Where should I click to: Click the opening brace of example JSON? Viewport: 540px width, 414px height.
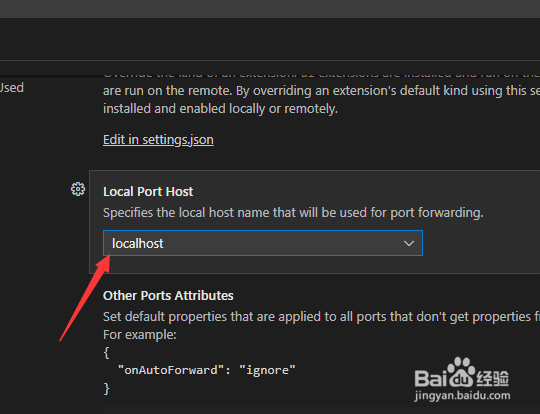point(106,353)
